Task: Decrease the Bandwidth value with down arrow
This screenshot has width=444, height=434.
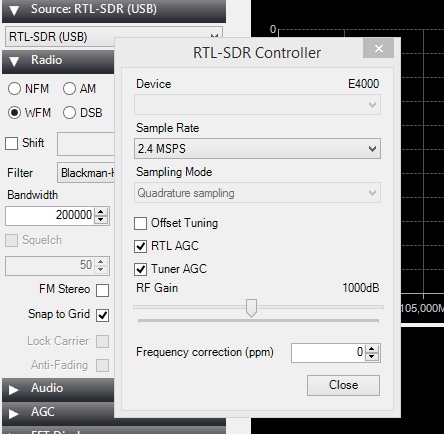Action: [101, 220]
